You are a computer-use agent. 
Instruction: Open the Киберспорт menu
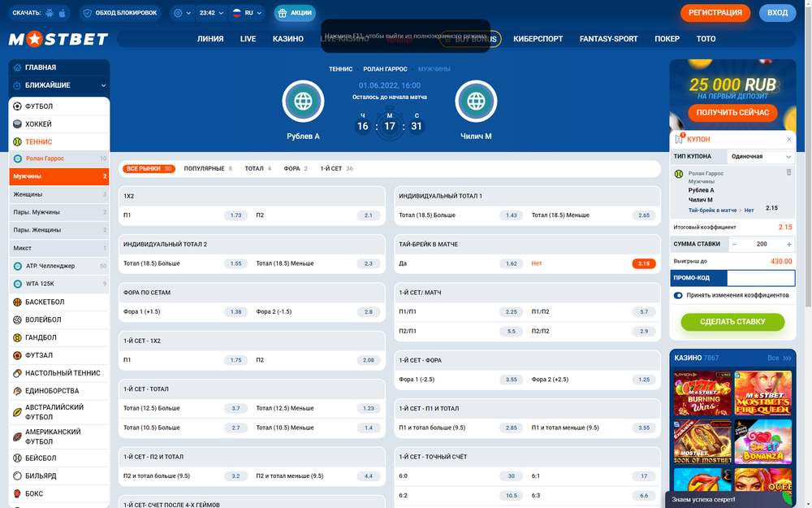click(x=538, y=39)
